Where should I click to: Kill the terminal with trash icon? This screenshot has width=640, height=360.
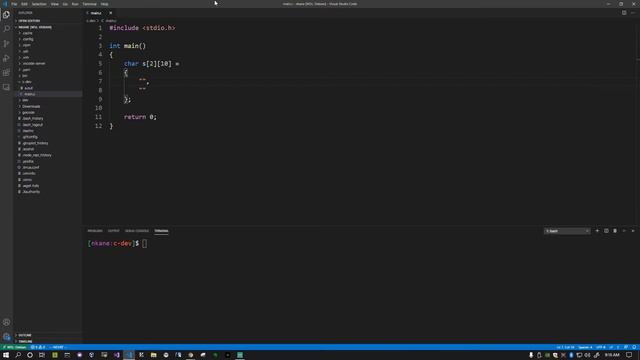pos(615,231)
